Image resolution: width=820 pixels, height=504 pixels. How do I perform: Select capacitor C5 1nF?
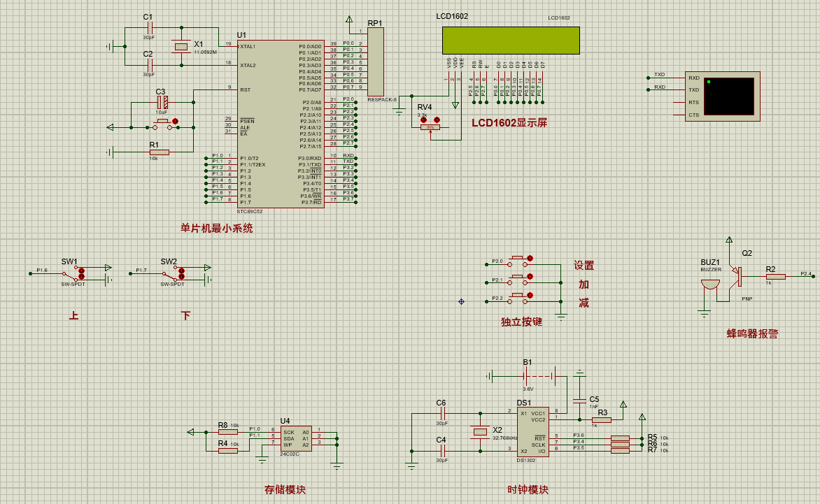[579, 401]
